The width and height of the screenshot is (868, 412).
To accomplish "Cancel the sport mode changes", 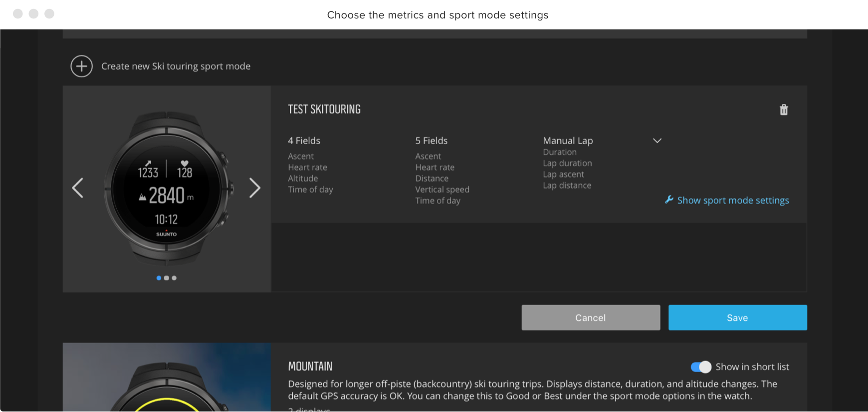I will point(591,318).
